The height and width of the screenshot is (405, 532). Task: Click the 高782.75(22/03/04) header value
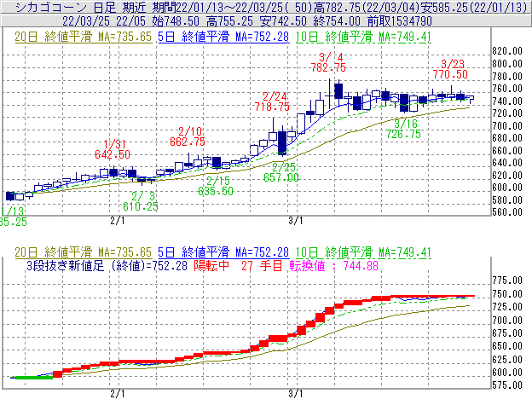[x=367, y=7]
